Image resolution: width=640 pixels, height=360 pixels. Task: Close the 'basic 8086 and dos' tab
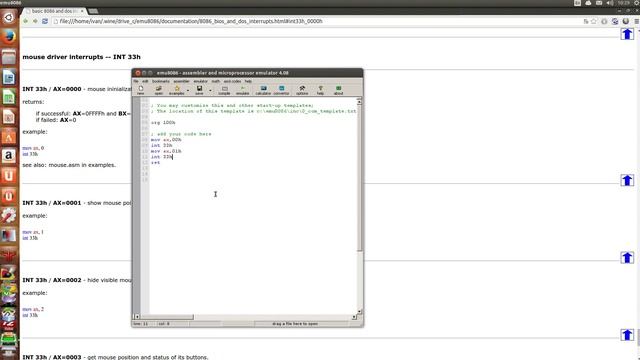pyautogui.click(x=82, y=11)
